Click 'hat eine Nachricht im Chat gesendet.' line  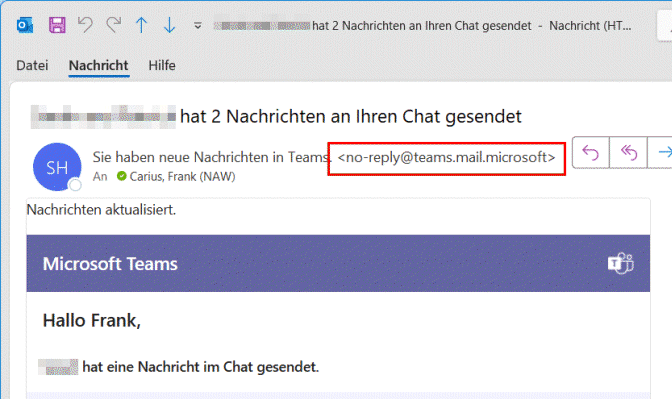(x=201, y=367)
